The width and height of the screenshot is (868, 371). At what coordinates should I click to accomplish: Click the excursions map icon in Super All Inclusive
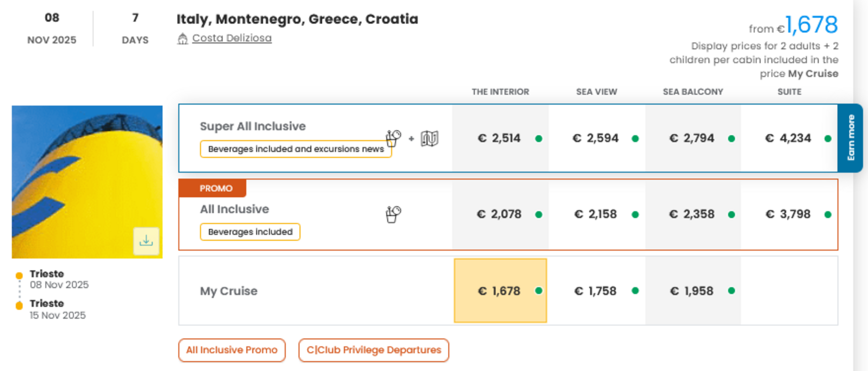429,138
